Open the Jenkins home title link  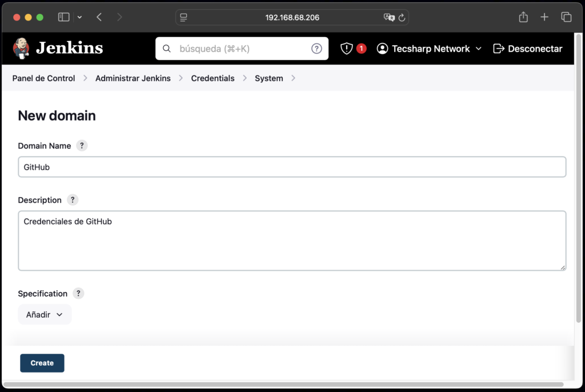click(x=69, y=48)
